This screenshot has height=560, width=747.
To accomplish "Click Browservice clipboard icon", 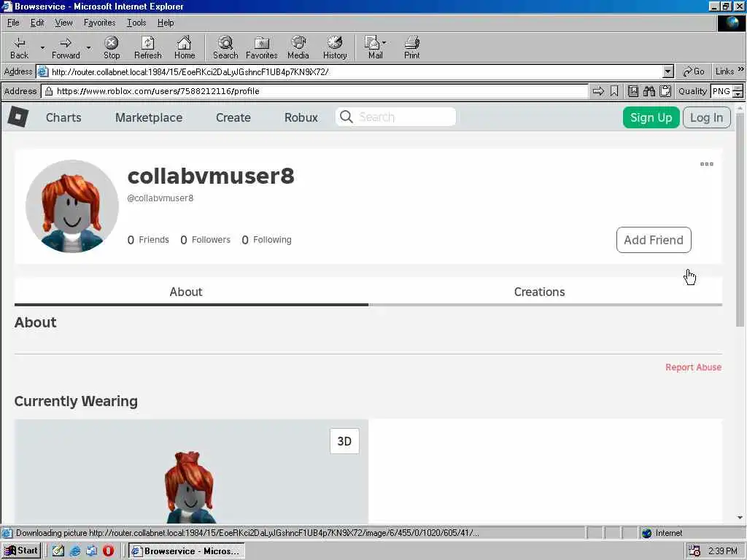I will (x=665, y=91).
